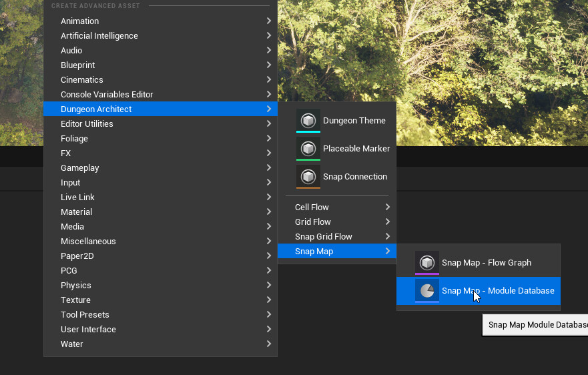
Task: Click the Dungeon Theme cube icon
Action: (308, 120)
